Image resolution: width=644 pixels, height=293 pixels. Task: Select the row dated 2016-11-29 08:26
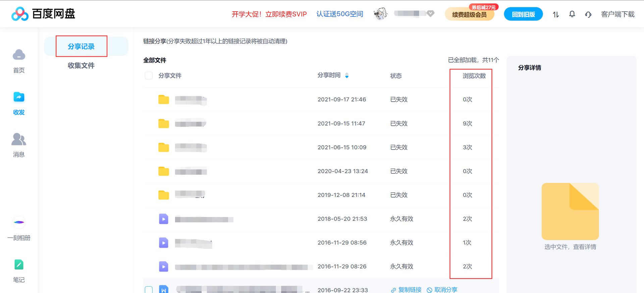coord(321,267)
